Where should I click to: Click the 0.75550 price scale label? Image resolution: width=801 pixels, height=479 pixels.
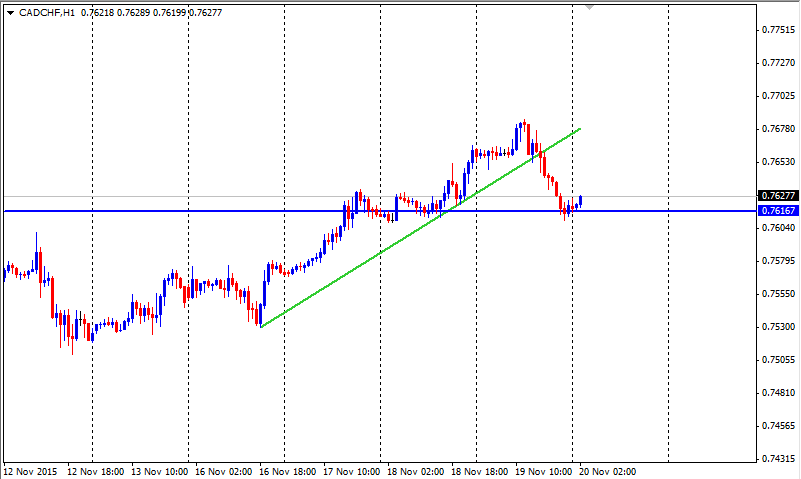[x=779, y=294]
